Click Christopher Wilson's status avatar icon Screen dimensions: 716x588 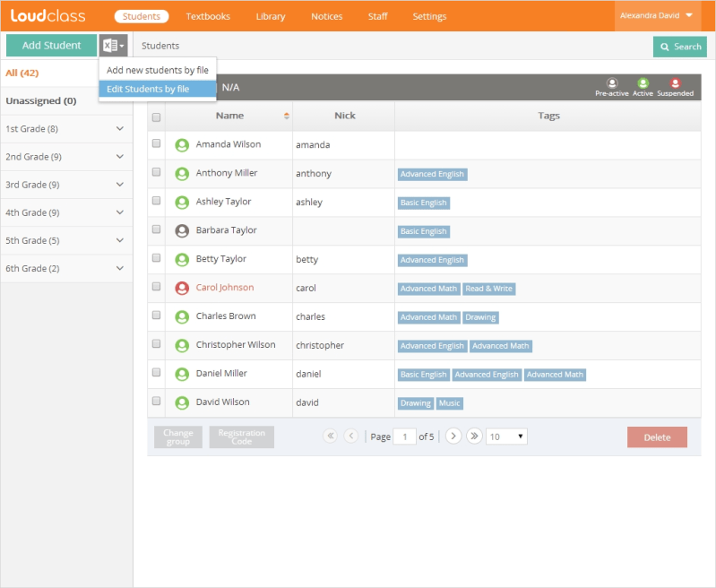click(182, 346)
